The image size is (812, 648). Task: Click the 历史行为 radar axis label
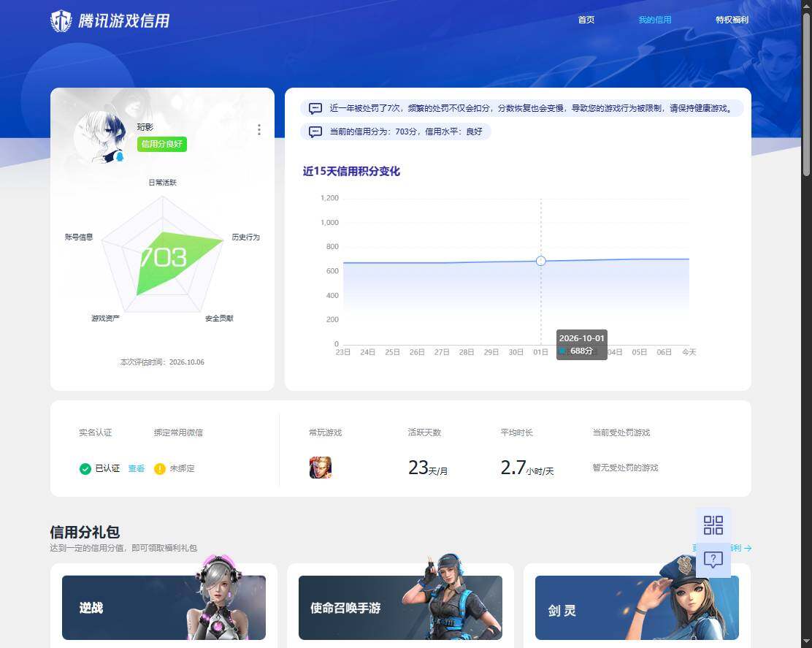pos(245,237)
